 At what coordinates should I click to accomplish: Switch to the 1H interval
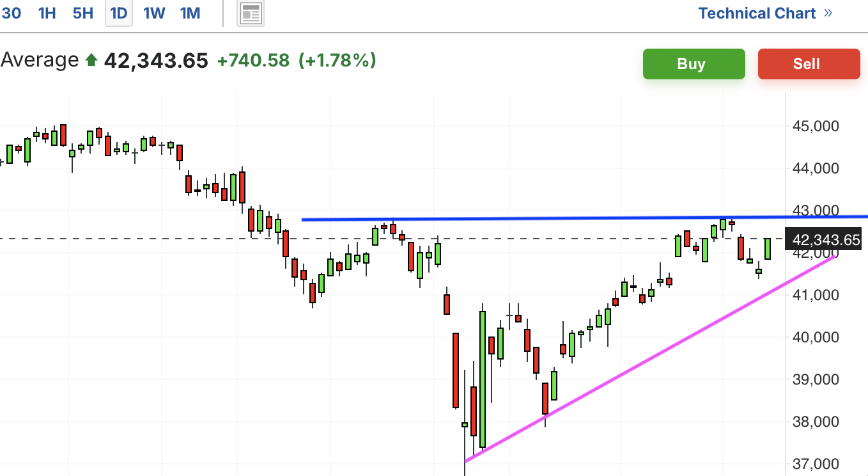coord(47,13)
